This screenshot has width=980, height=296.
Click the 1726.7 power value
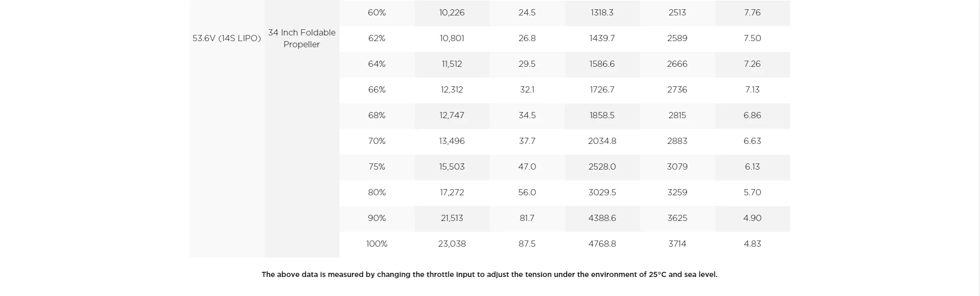point(602,90)
